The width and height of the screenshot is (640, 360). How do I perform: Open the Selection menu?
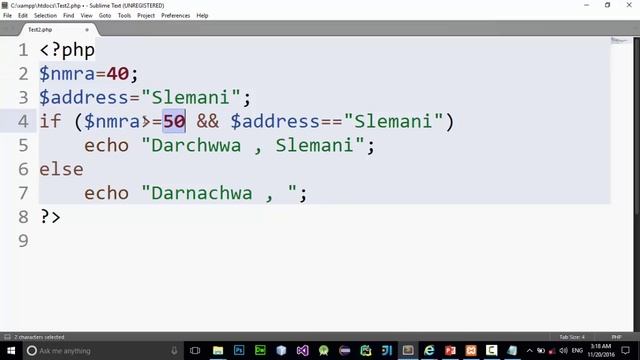coord(45,16)
